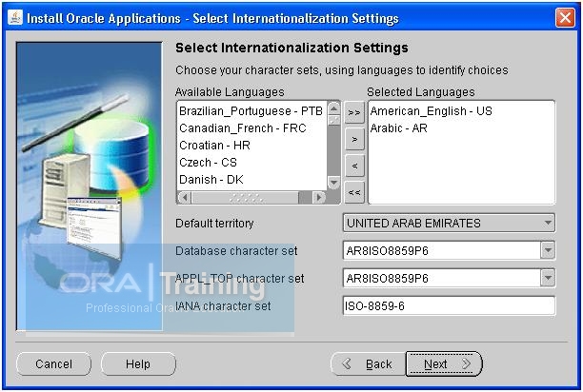
Task: Click the Cancel button
Action: point(54,363)
